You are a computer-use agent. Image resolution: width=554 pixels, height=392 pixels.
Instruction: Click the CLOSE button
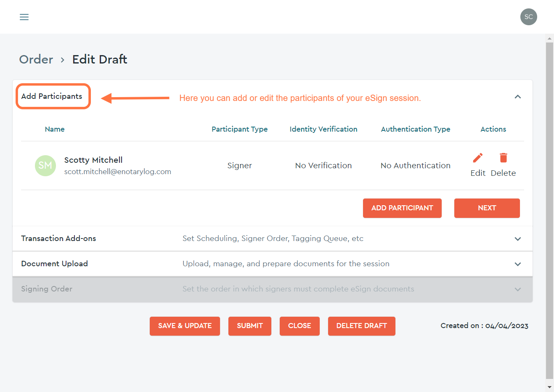pyautogui.click(x=300, y=326)
